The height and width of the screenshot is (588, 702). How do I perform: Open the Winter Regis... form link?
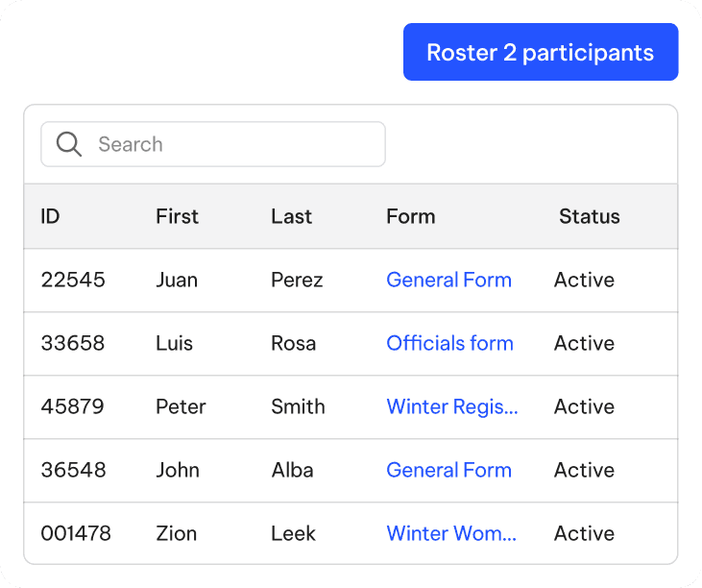point(451,407)
